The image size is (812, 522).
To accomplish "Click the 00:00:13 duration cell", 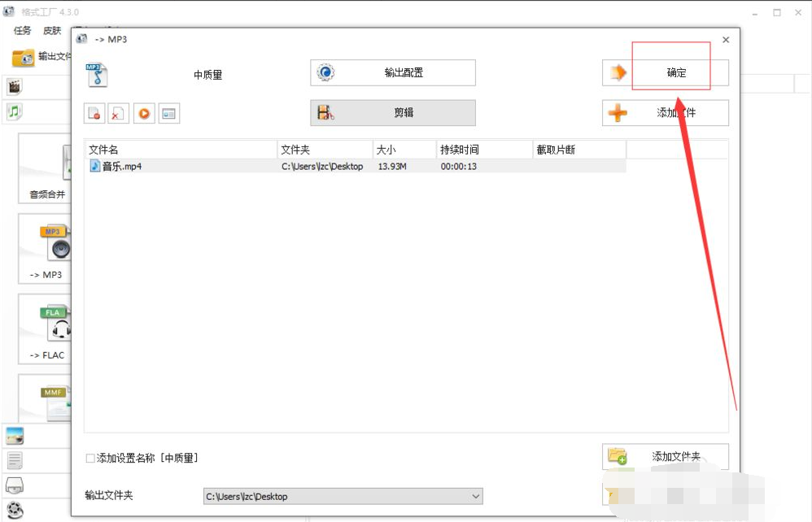I will 458,166.
